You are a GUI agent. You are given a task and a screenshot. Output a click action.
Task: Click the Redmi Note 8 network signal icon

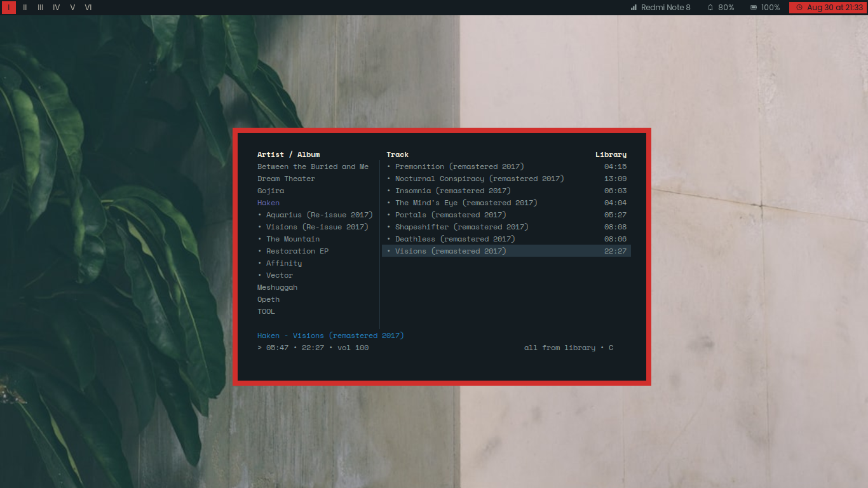(634, 8)
